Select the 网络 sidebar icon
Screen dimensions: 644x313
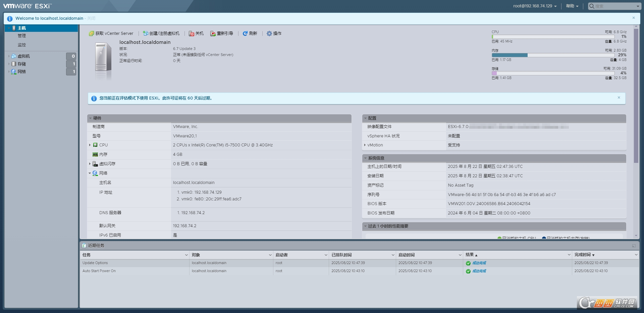pyautogui.click(x=13, y=71)
